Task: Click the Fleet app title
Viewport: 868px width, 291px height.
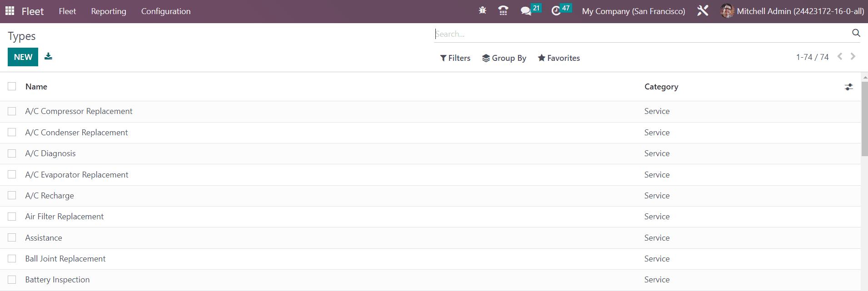Action: click(33, 11)
